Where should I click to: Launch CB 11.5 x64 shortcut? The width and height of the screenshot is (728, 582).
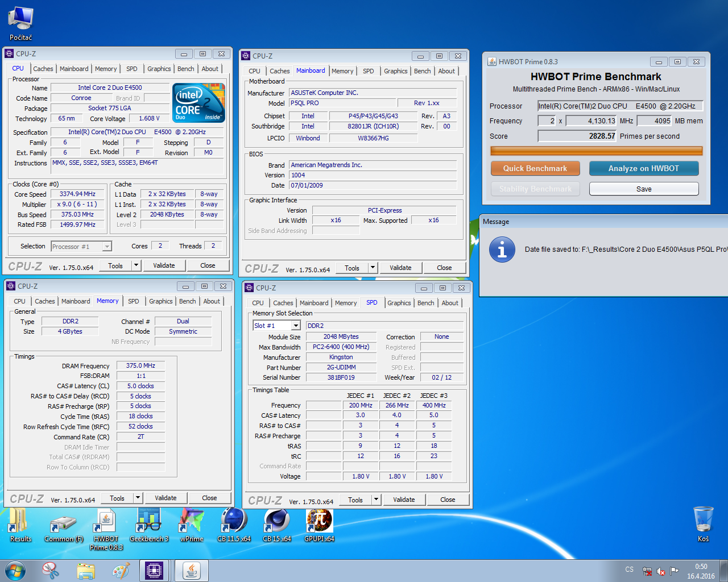tap(234, 526)
